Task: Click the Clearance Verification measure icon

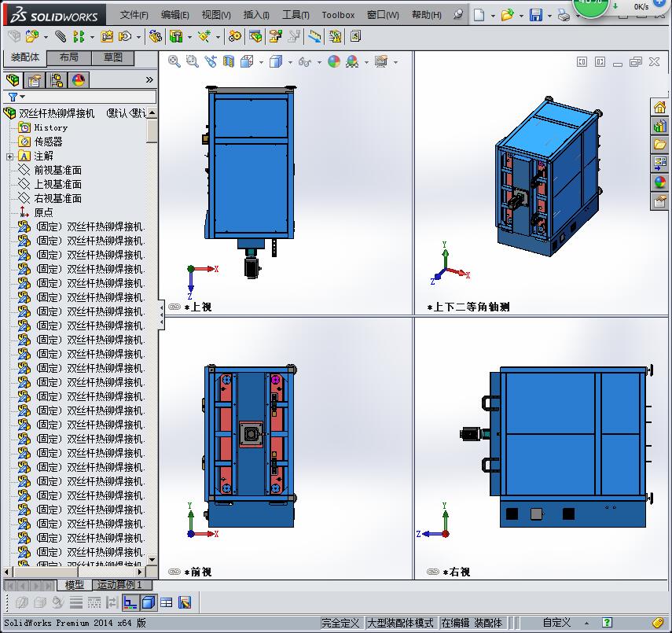Action: tap(314, 37)
